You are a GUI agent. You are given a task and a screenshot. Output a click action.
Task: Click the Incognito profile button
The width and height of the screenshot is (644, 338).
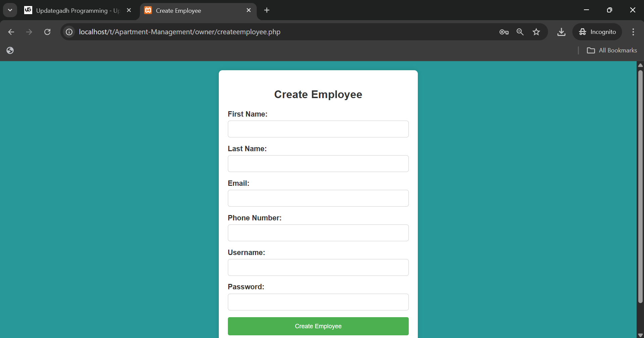(597, 32)
